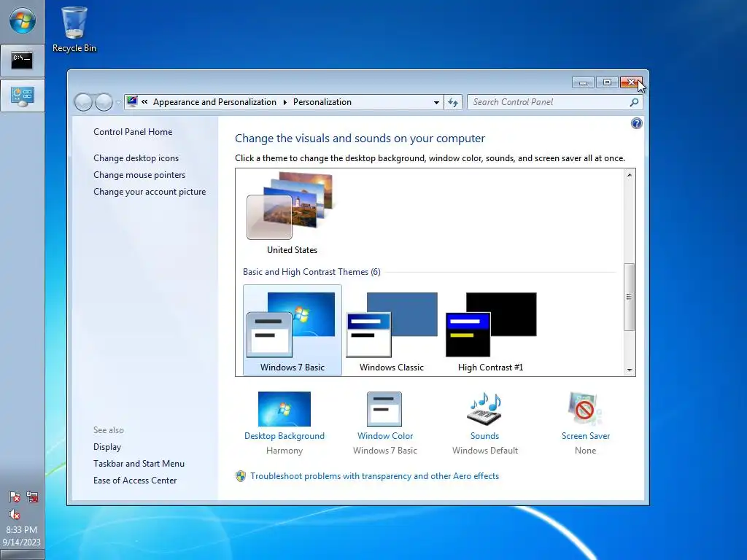Open recent pages dropdown beside Forward button

click(118, 102)
